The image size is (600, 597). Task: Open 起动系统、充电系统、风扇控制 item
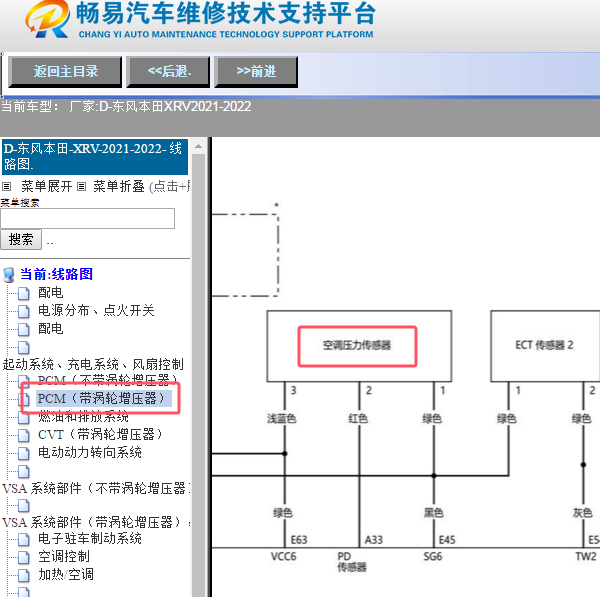click(93, 364)
